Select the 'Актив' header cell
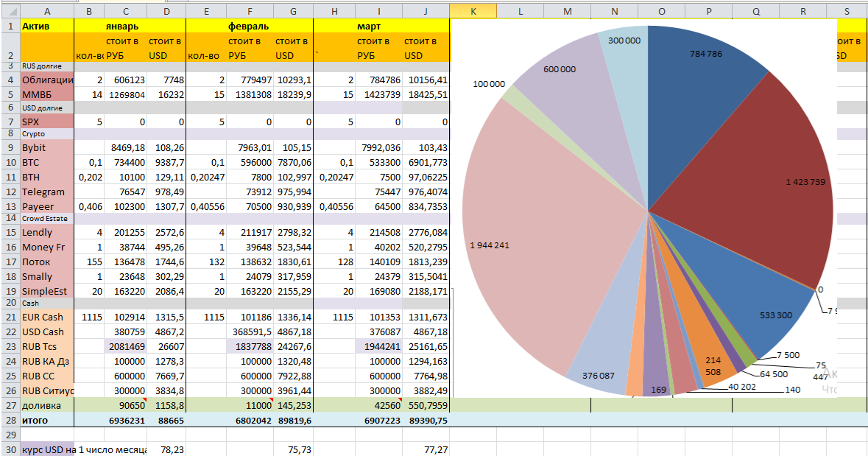The width and height of the screenshot is (868, 456). (47, 26)
